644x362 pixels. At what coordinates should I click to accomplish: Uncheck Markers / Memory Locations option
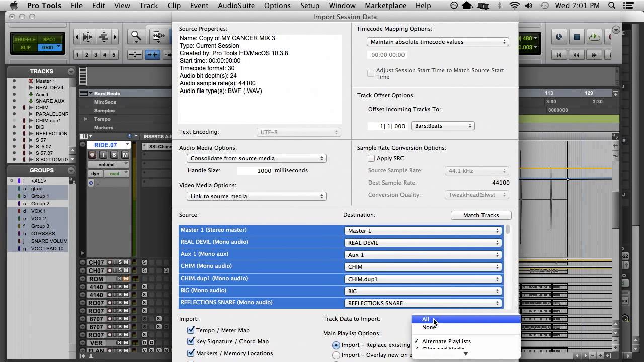[191, 353]
